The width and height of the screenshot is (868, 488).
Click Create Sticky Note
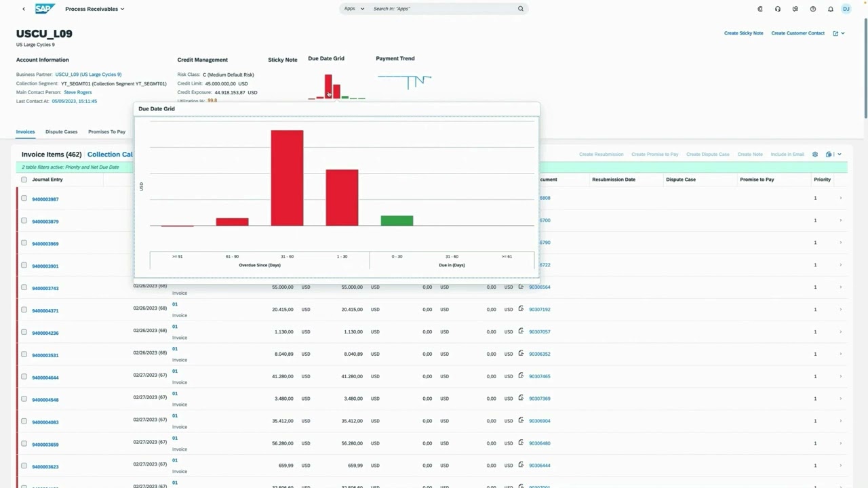(x=743, y=33)
